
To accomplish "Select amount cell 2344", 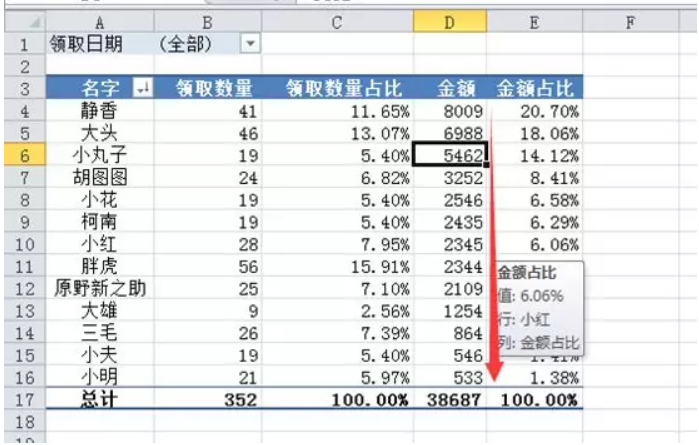I will click(450, 266).
